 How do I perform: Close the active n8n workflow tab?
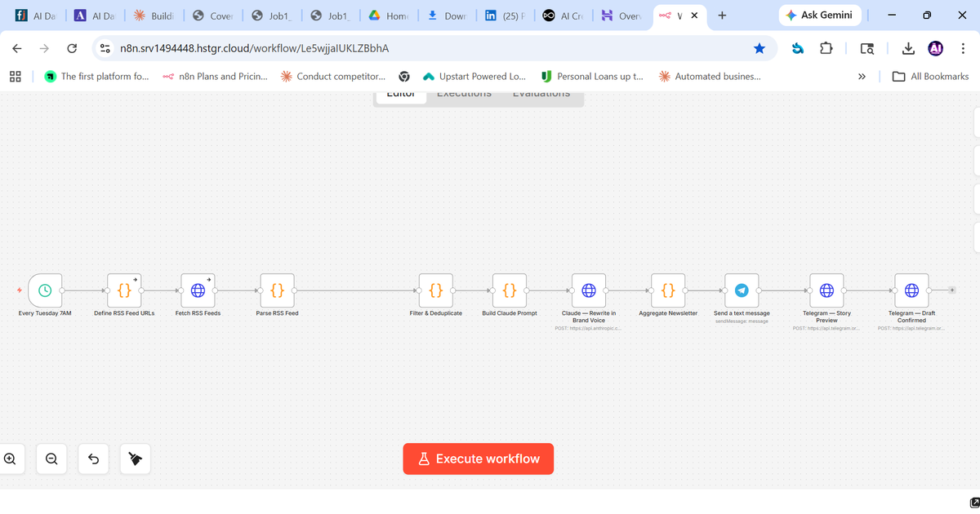tap(693, 15)
